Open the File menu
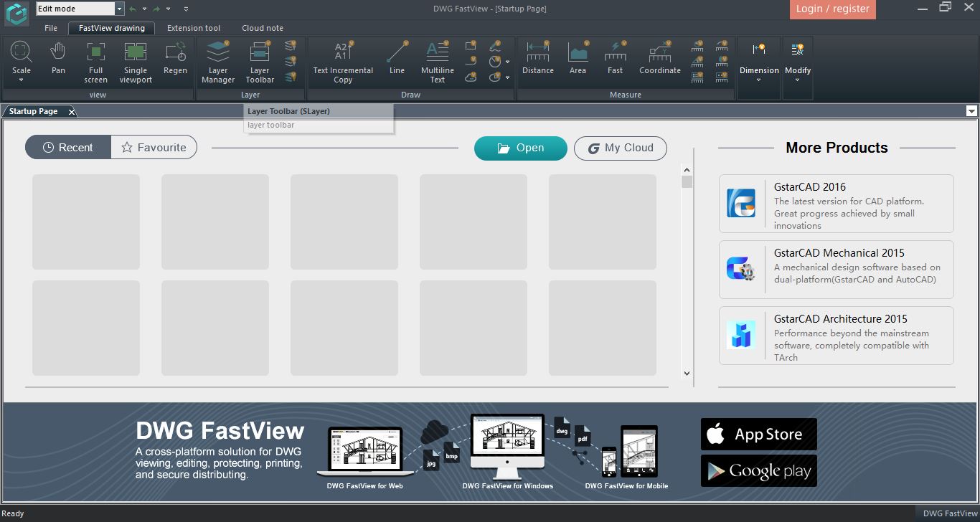Screen dimensions: 980x522 click(x=51, y=28)
